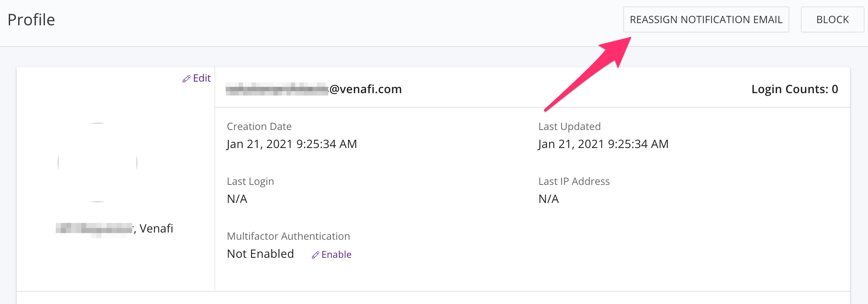The image size is (868, 304).
Task: Click the Not Enabled multifactor status text
Action: 260,254
